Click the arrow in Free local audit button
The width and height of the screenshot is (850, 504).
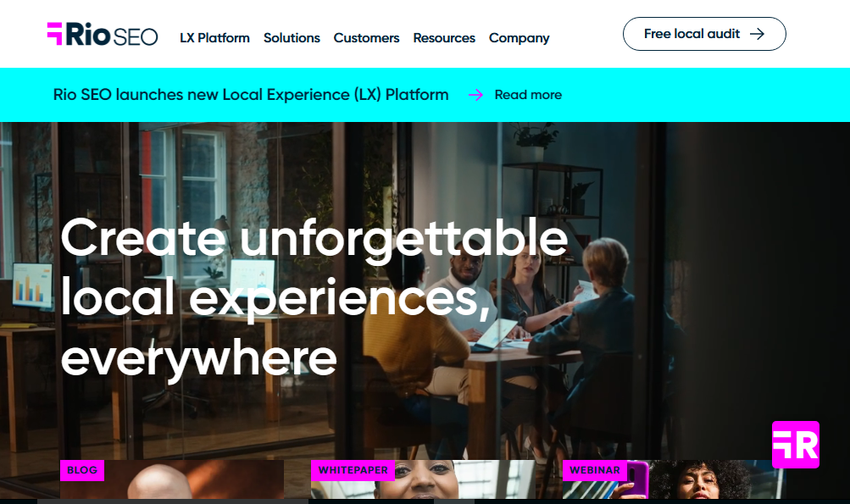(757, 34)
